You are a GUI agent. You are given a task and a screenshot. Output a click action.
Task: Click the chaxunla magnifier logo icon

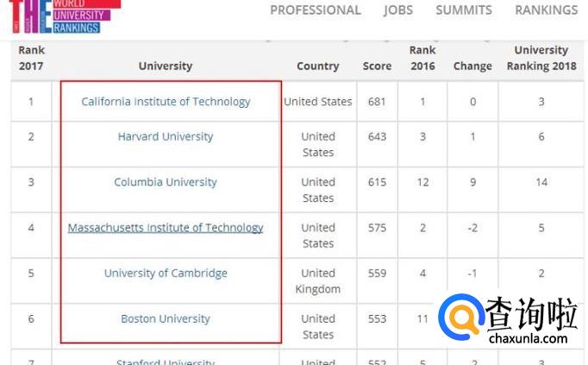pos(460,318)
